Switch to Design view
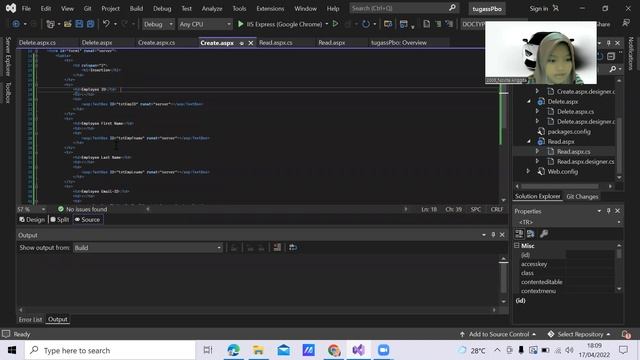This screenshot has width=640, height=360. 32,220
